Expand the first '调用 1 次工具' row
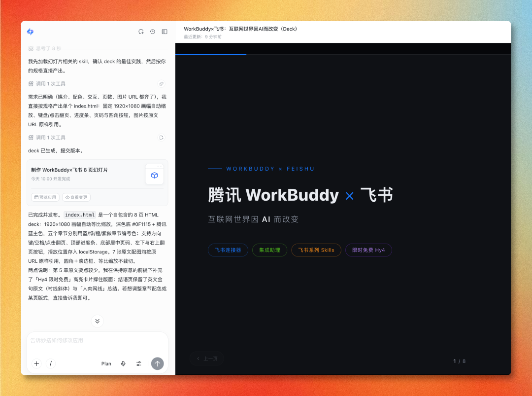Viewport: 532px width, 396px height. point(47,83)
